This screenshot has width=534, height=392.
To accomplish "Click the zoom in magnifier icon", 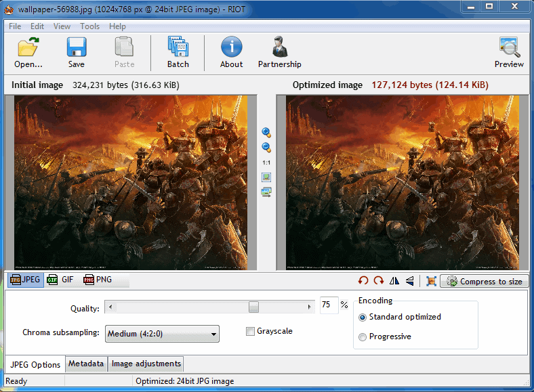I will coord(266,133).
